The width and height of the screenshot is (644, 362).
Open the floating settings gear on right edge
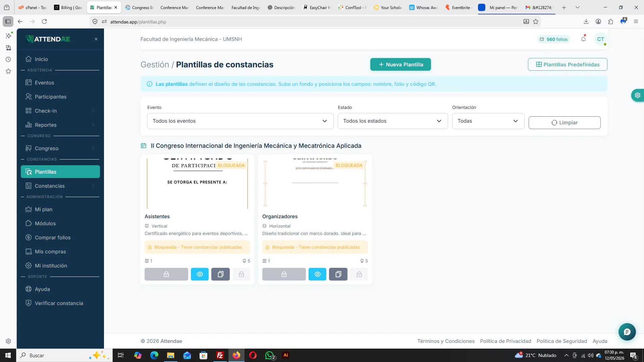tap(638, 95)
